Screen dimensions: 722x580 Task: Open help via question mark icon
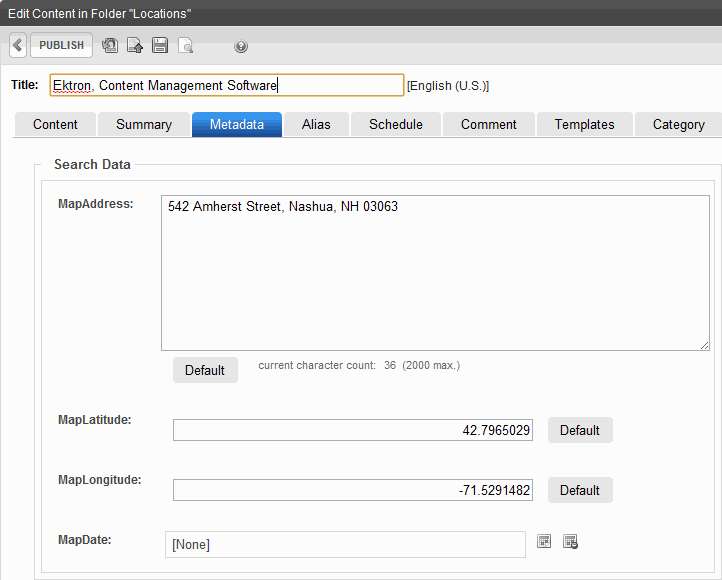pyautogui.click(x=241, y=46)
